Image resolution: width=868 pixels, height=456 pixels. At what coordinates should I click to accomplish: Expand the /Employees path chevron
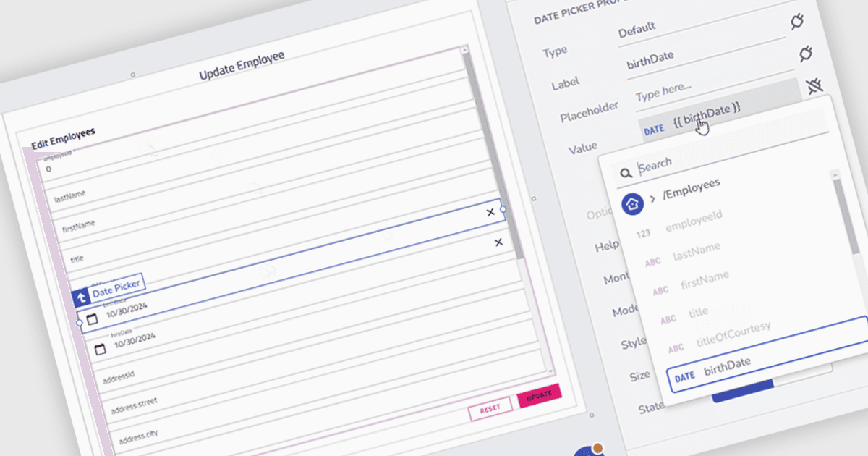pos(652,198)
